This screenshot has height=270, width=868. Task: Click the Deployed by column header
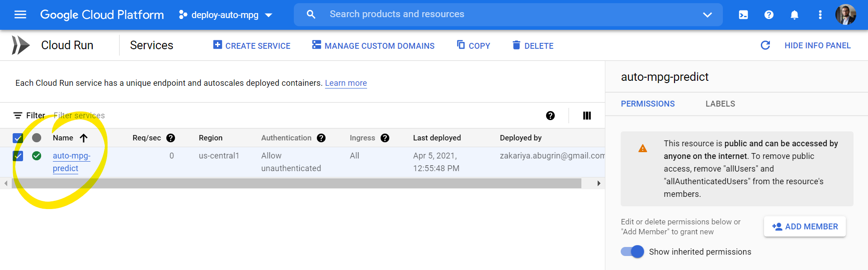(x=521, y=138)
